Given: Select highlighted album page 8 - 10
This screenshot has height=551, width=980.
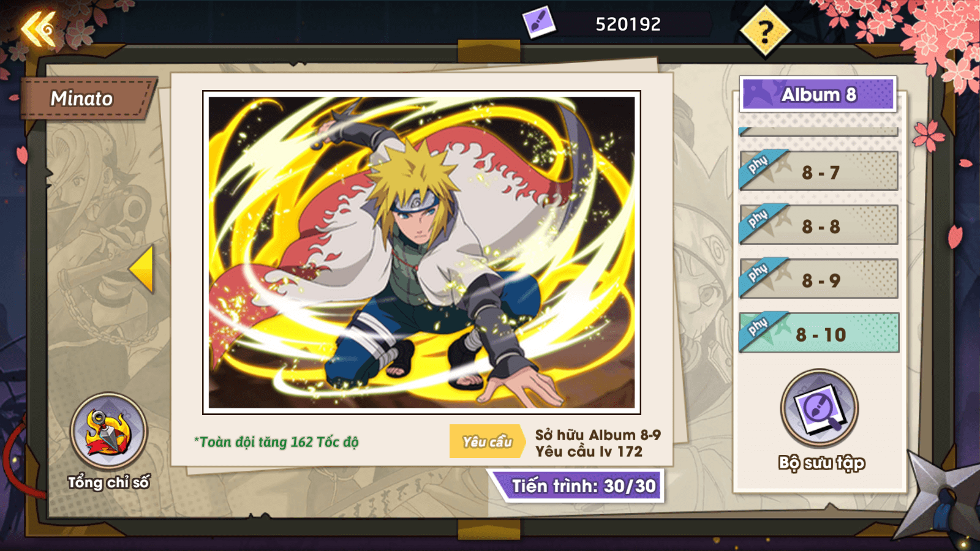Looking at the screenshot, I should (x=819, y=333).
